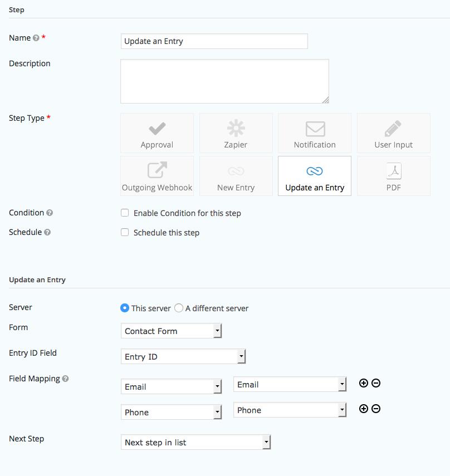Add a mapping row after Email
The image size is (450, 476).
tap(364, 383)
